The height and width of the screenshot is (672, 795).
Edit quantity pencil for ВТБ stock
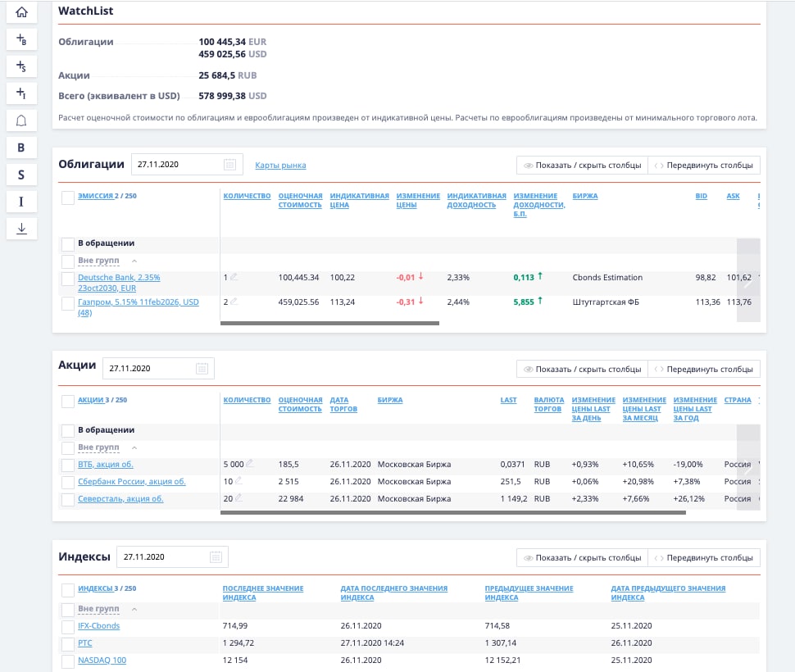[249, 463]
